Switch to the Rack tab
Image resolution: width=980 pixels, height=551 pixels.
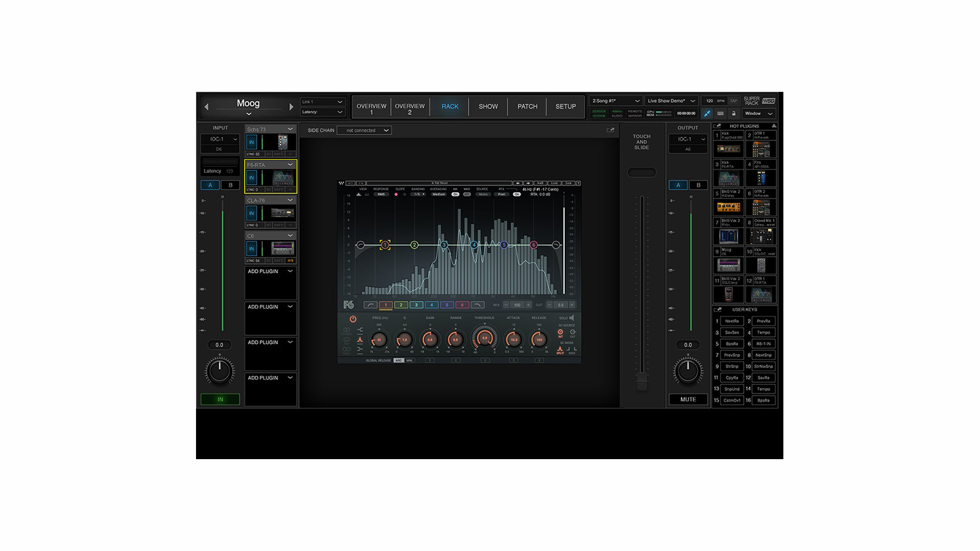tap(450, 107)
